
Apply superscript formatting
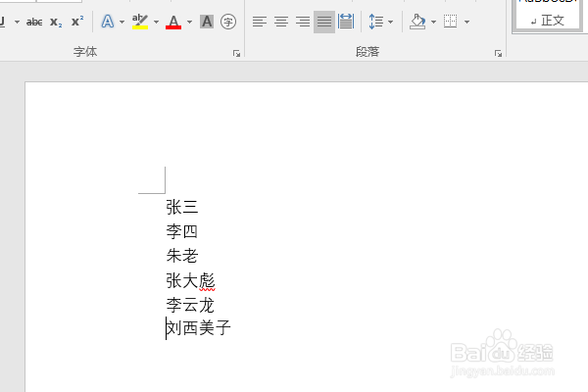pyautogui.click(x=77, y=22)
